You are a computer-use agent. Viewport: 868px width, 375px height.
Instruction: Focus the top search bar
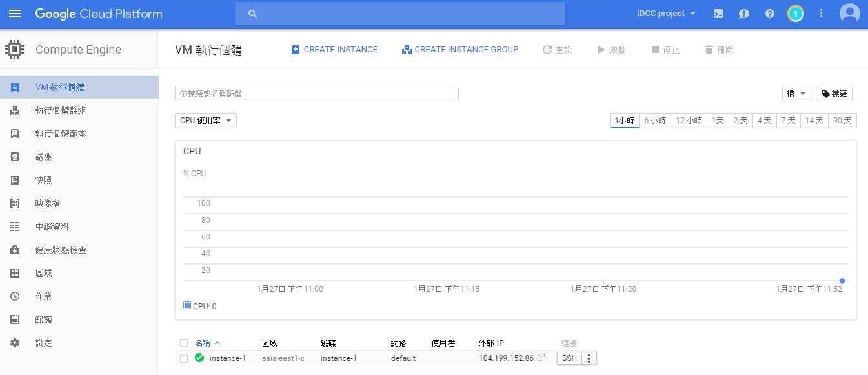click(x=399, y=14)
